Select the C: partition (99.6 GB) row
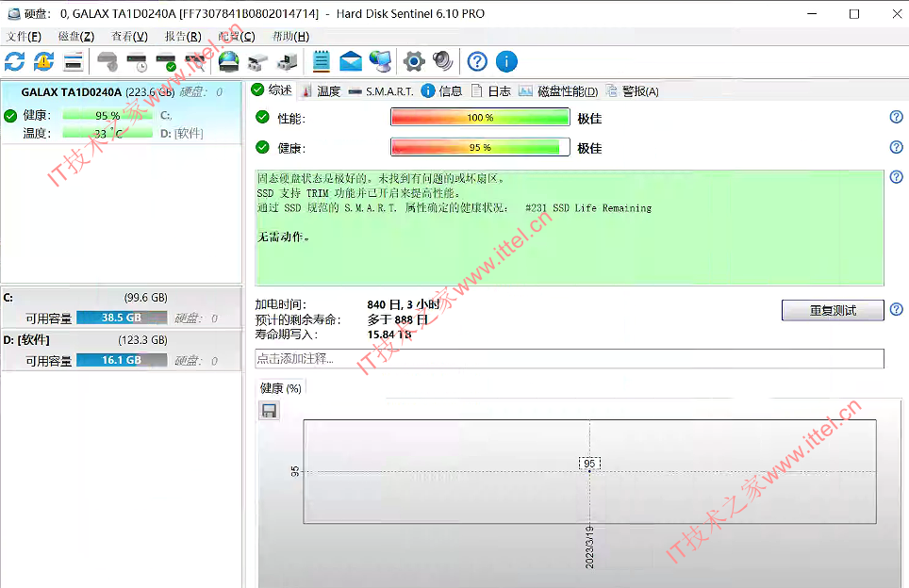This screenshot has height=588, width=909. coord(121,307)
